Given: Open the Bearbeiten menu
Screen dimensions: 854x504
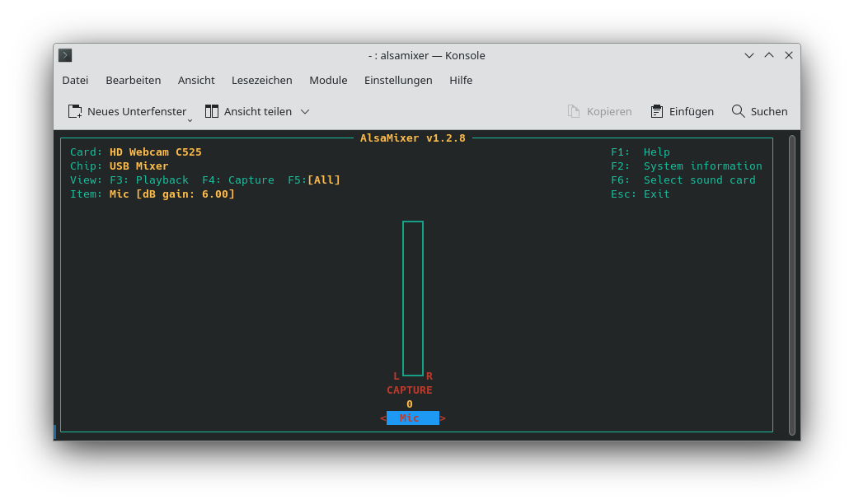Looking at the screenshot, I should 133,80.
